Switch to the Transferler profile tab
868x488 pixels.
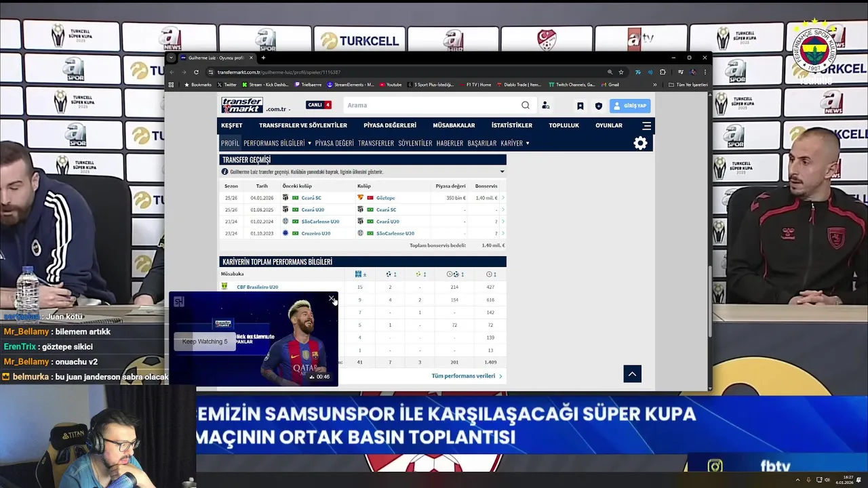[x=376, y=143]
